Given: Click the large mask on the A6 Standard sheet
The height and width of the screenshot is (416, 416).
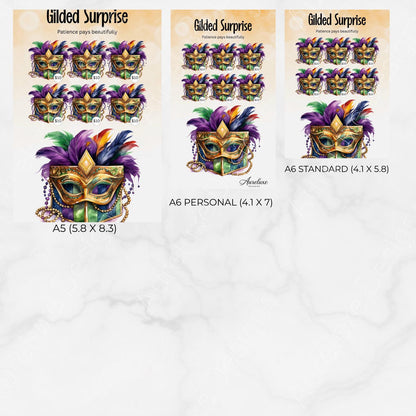Looking at the screenshot, I should (x=337, y=129).
